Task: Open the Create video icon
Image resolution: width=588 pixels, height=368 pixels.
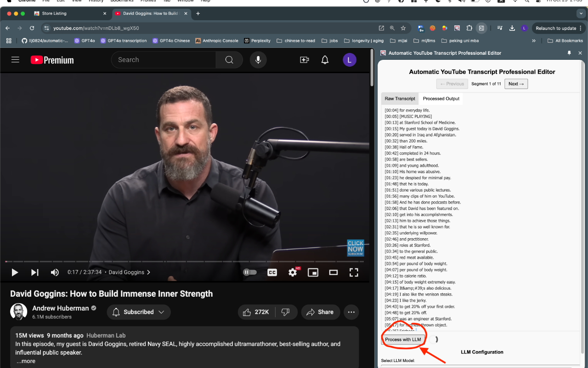Action: [304, 60]
